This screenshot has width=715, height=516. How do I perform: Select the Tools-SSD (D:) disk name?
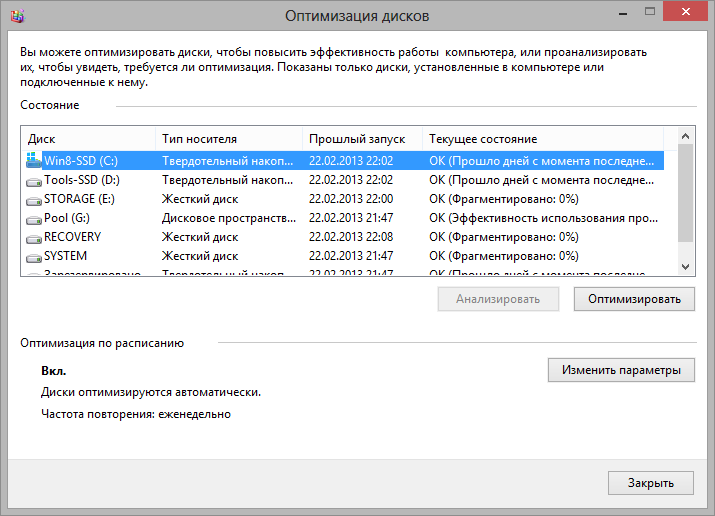pyautogui.click(x=82, y=180)
